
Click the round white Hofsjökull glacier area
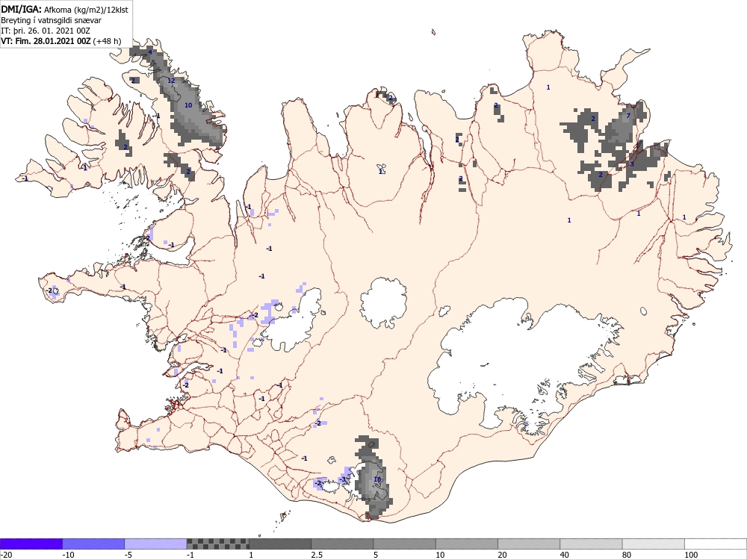point(383,303)
